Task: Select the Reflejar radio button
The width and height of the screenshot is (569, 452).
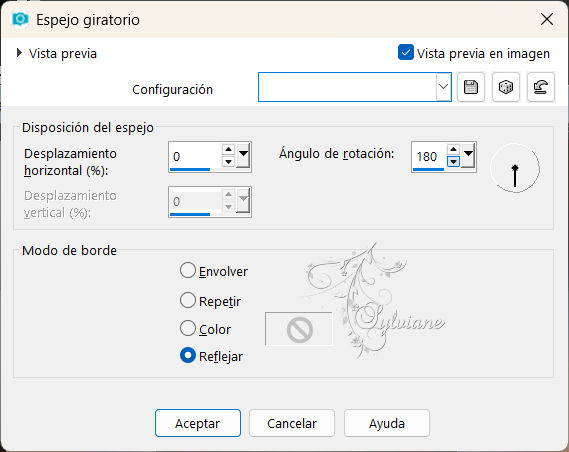Action: coord(188,356)
